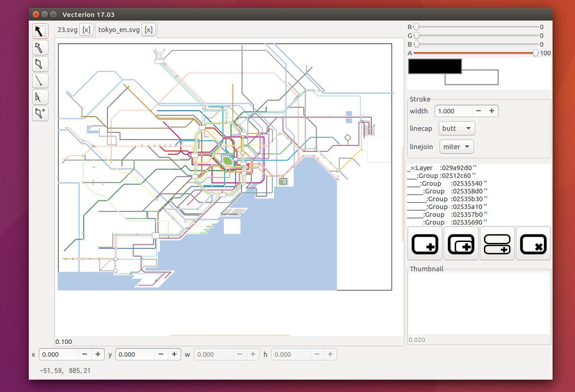
Task: Select the filled black arrow selection tool
Action: click(40, 31)
